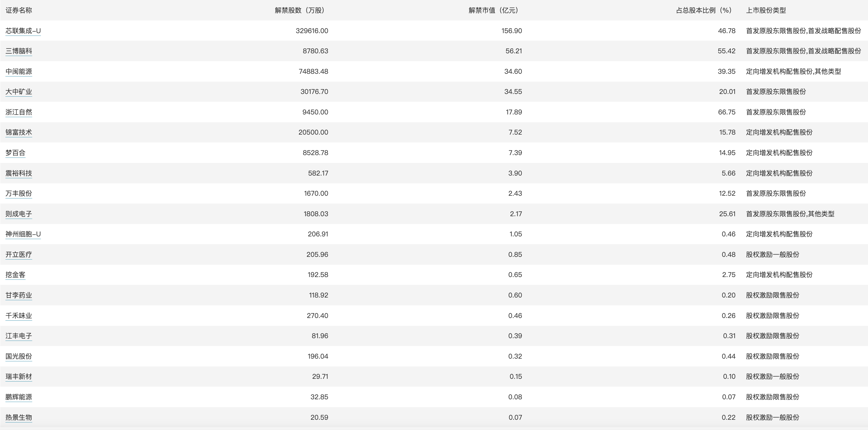Open the 中闽能源 stock link
The width and height of the screenshot is (868, 430).
pyautogui.click(x=19, y=71)
